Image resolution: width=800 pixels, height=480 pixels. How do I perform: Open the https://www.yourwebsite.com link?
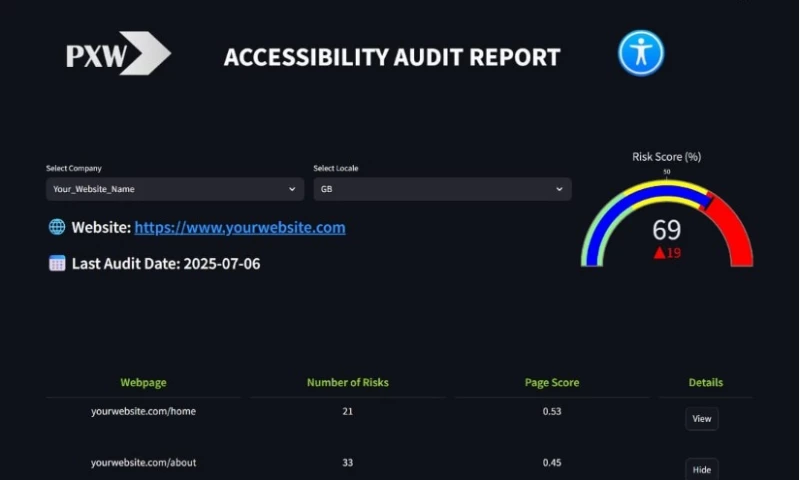click(240, 227)
